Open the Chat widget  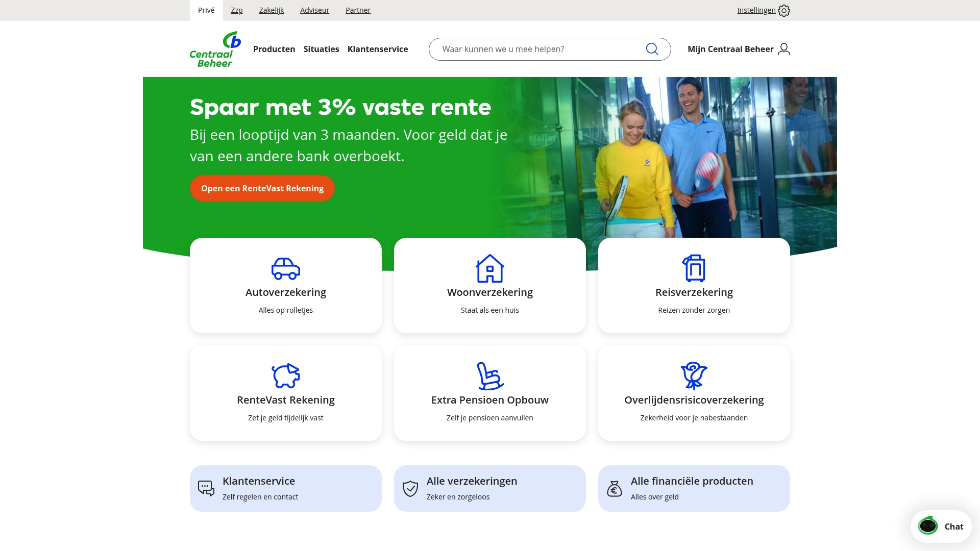(x=941, y=526)
